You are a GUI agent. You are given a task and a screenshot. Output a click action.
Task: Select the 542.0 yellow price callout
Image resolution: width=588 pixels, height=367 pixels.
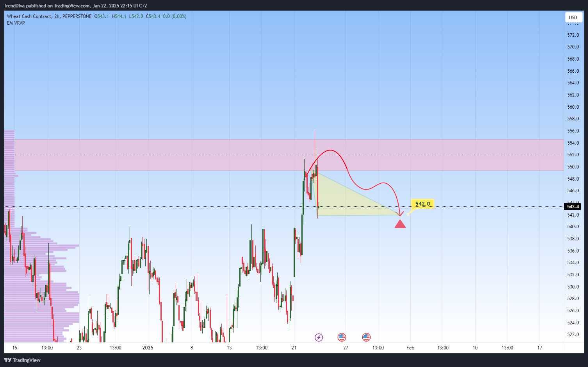click(x=422, y=204)
